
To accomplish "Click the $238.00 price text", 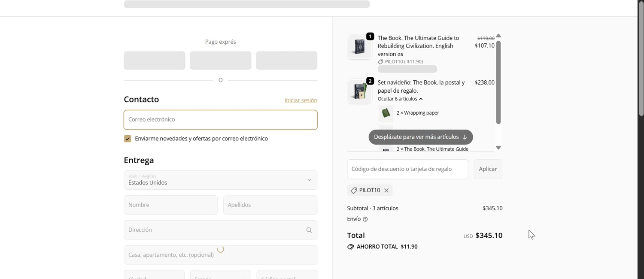I will 484,82.
